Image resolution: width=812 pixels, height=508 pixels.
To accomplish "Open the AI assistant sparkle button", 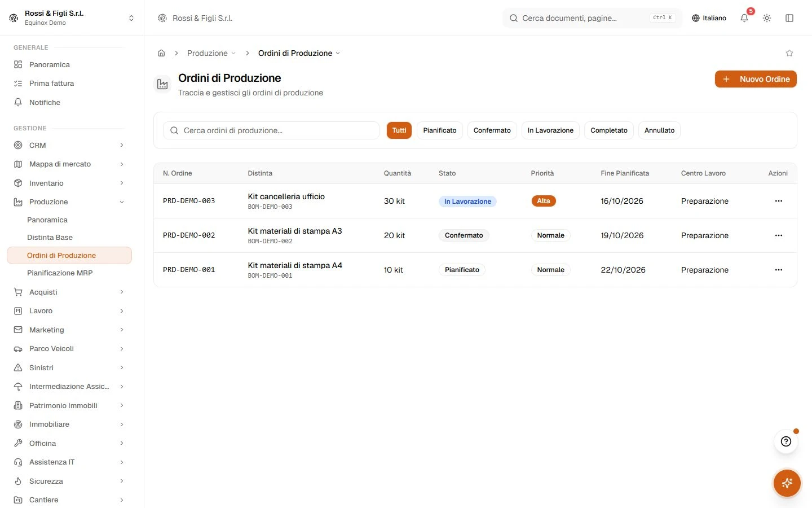I will coord(787,483).
